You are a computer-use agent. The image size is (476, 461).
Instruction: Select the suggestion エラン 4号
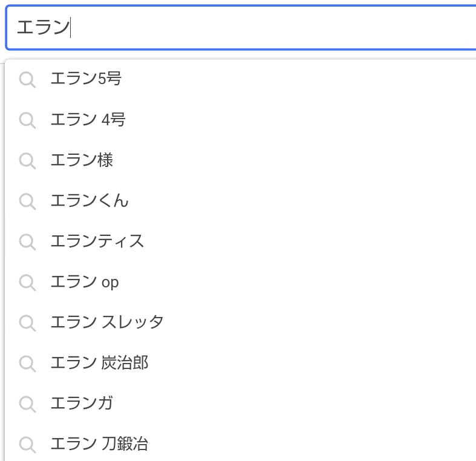(241, 120)
